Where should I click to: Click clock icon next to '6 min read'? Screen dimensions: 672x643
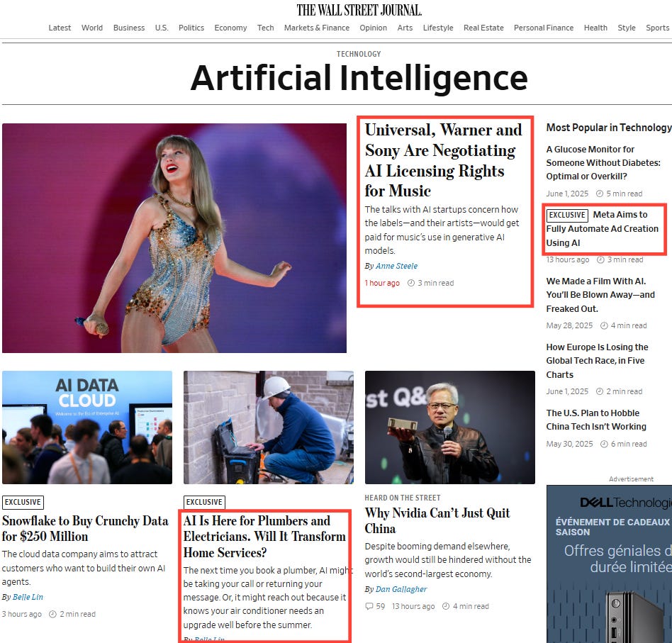click(x=604, y=444)
